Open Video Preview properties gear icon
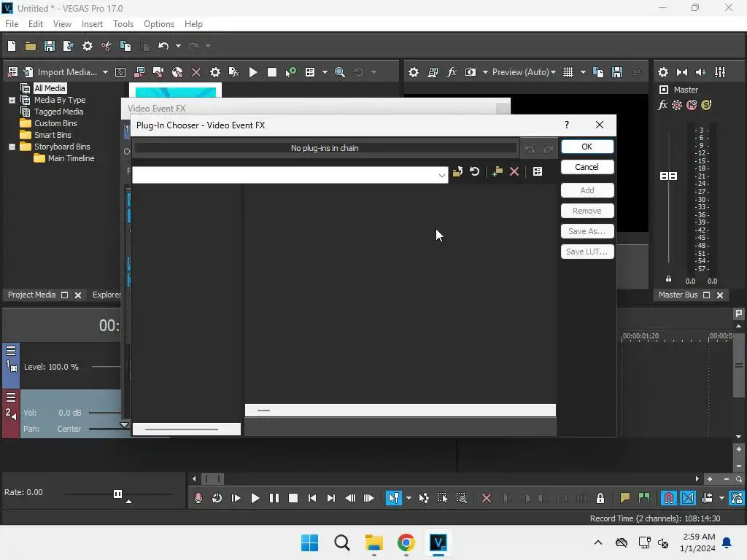 (x=414, y=72)
